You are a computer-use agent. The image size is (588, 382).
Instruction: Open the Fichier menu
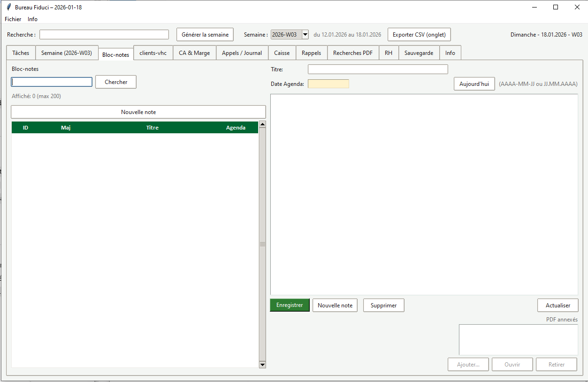coord(13,19)
